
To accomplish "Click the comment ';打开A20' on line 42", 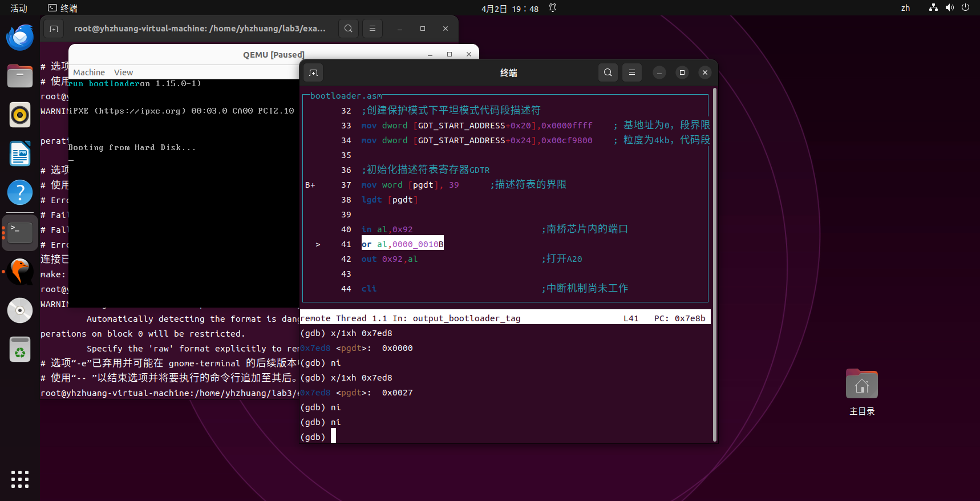I will (562, 259).
